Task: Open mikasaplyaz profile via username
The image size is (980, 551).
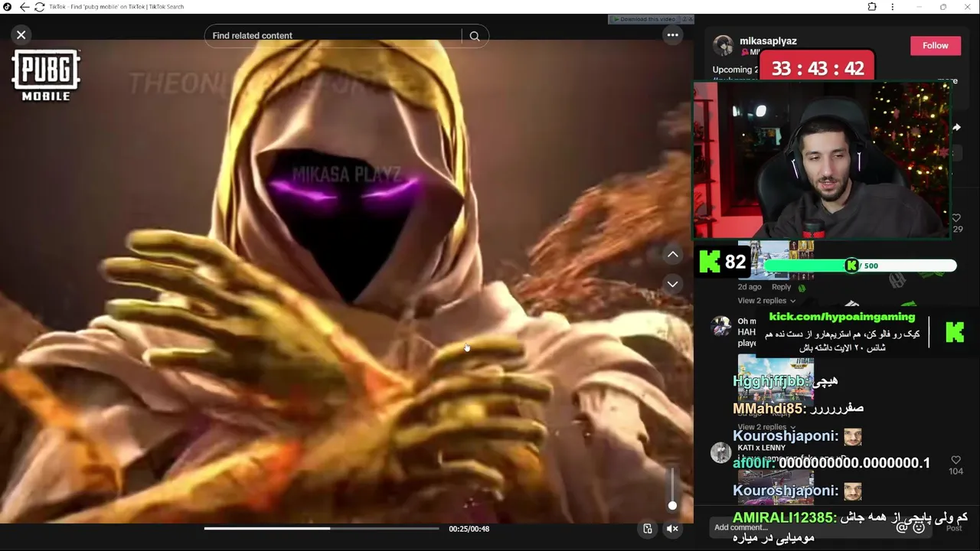Action: point(768,41)
